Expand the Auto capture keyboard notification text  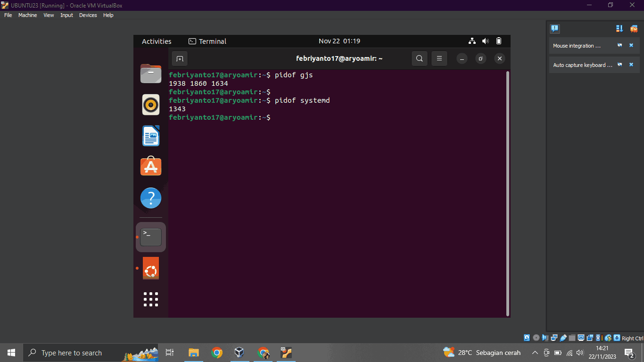point(583,65)
